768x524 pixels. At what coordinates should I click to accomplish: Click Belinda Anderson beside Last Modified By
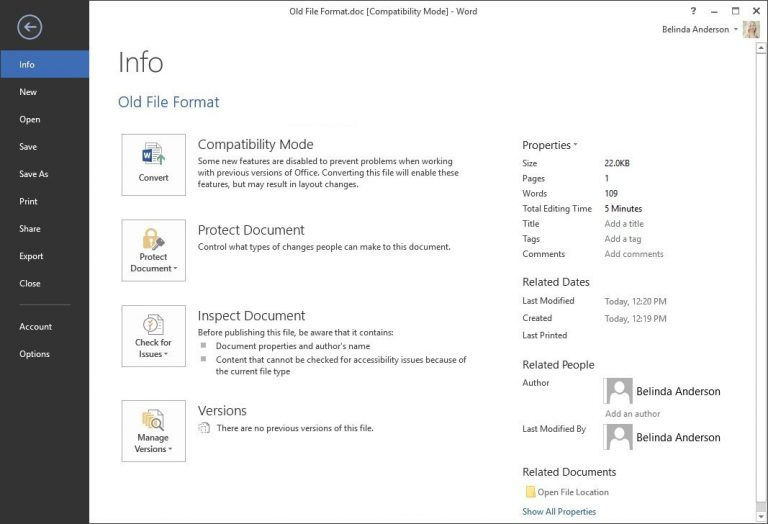pyautogui.click(x=678, y=437)
